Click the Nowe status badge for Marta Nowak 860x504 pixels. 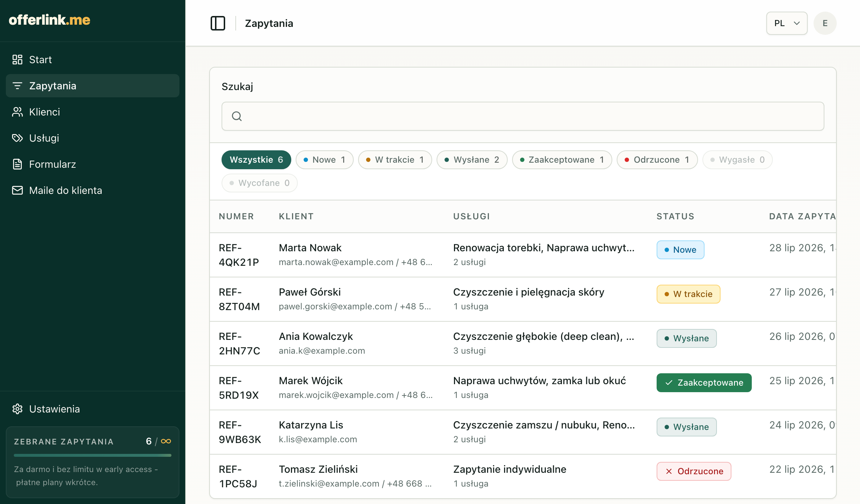point(681,250)
